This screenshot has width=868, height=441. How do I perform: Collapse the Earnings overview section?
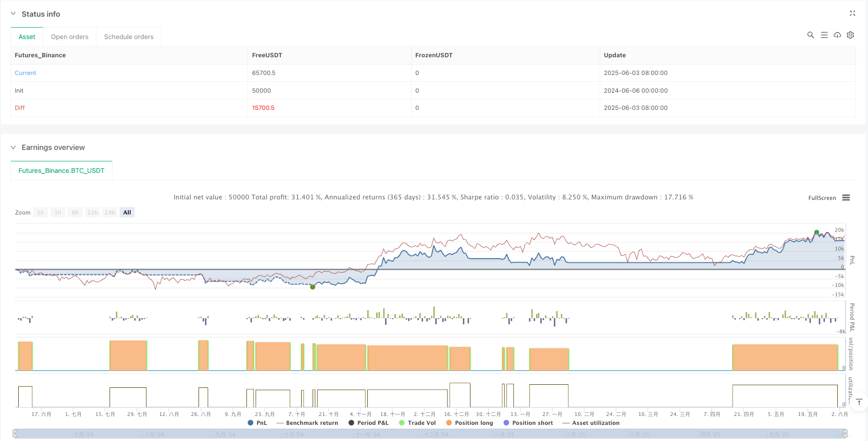(x=14, y=147)
